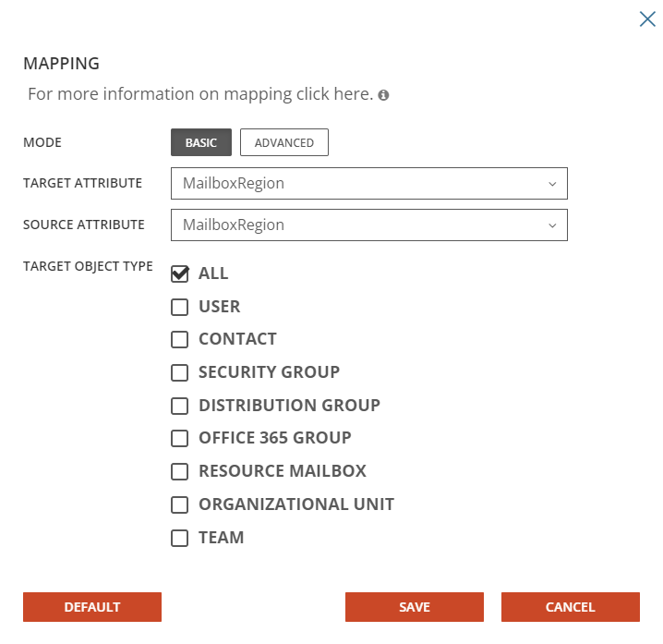Switch mode to Advanced
This screenshot has width=663, height=644.
(x=284, y=142)
